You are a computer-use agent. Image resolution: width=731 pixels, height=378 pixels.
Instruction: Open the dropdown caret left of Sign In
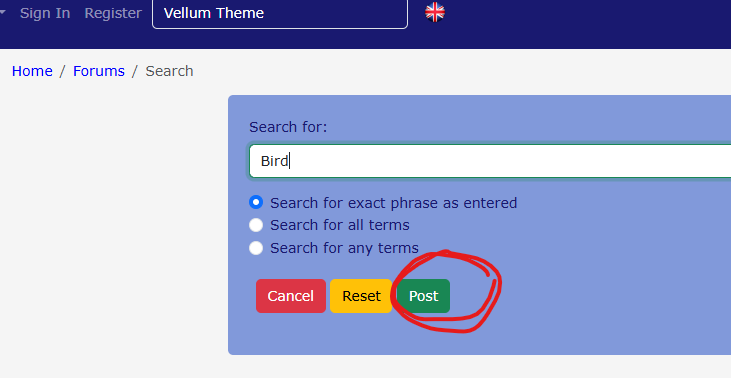[x=2, y=13]
